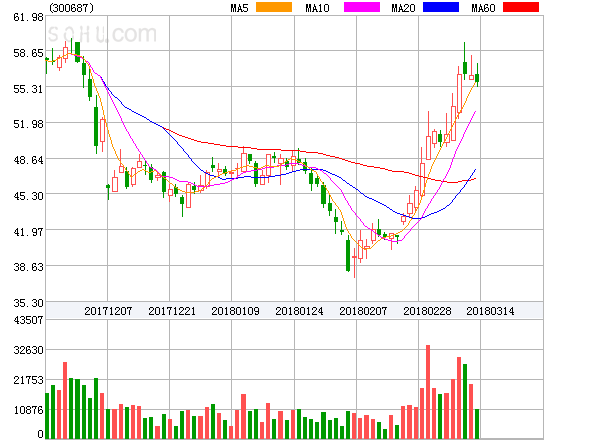Click the orange MA5 legend swatch
This screenshot has height=440, width=600.
274,7
